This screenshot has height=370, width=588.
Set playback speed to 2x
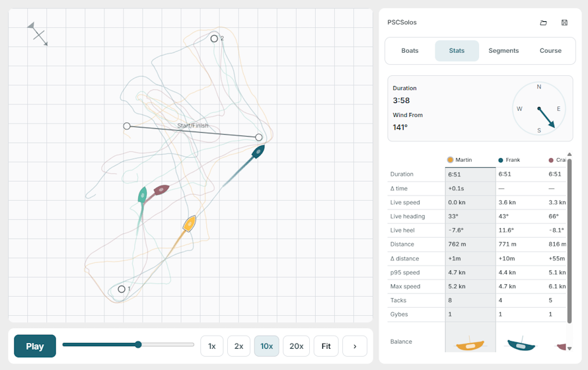pyautogui.click(x=239, y=346)
